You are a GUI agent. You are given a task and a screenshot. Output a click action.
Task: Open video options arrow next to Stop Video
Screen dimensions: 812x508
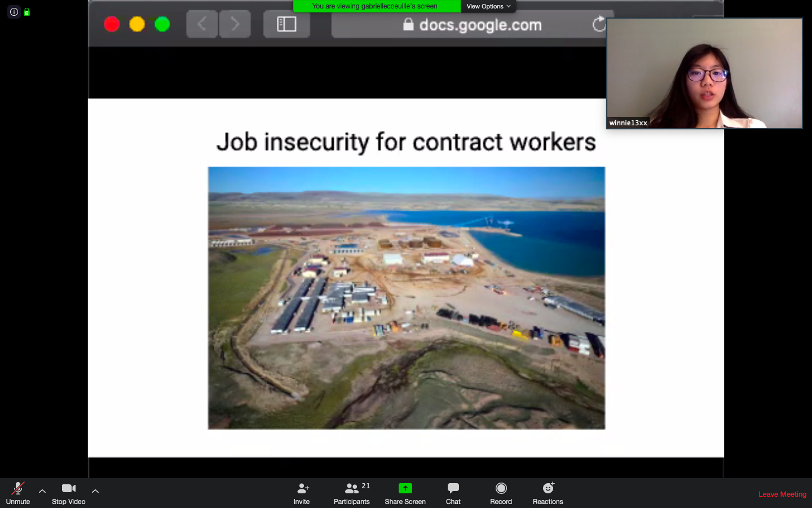(95, 491)
